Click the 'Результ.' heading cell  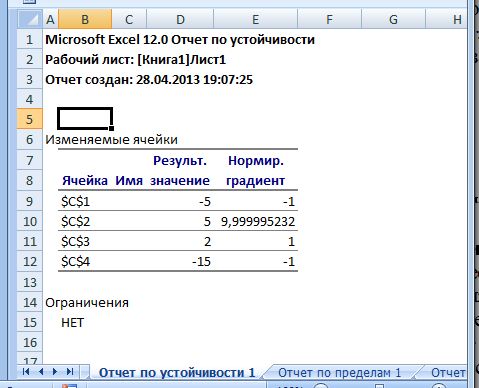[x=180, y=161]
